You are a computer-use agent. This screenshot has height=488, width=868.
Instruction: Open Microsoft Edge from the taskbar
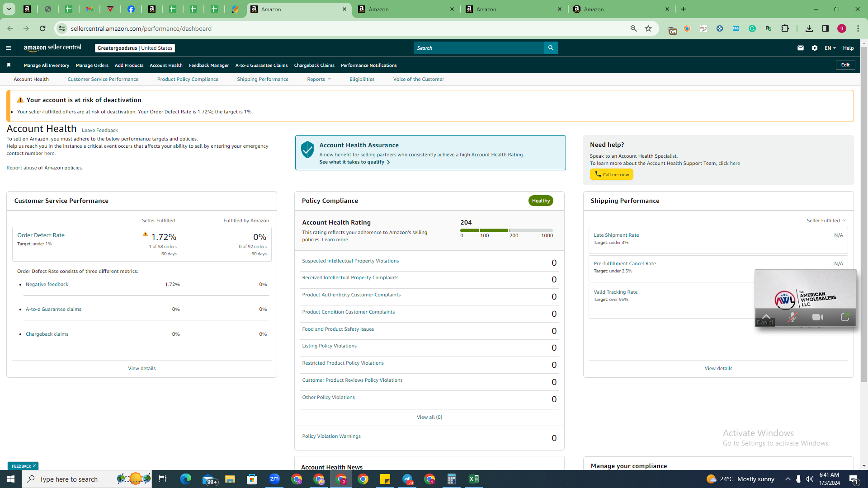pos(185,479)
